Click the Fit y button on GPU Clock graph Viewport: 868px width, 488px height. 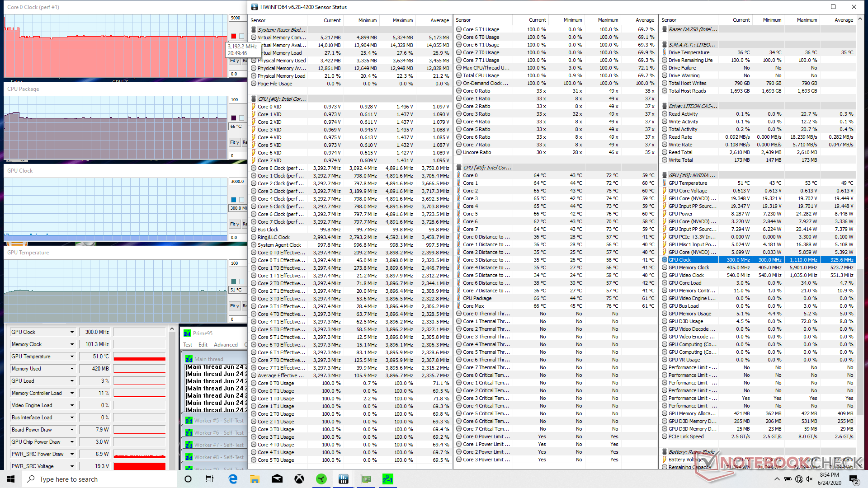(234, 224)
